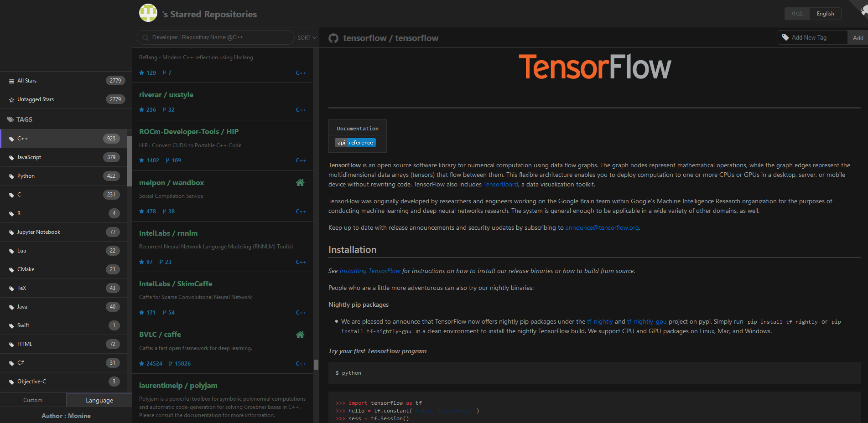Screen dimensions: 868x423
Task: Click the user avatar logo in the header
Action: pyautogui.click(x=148, y=13)
